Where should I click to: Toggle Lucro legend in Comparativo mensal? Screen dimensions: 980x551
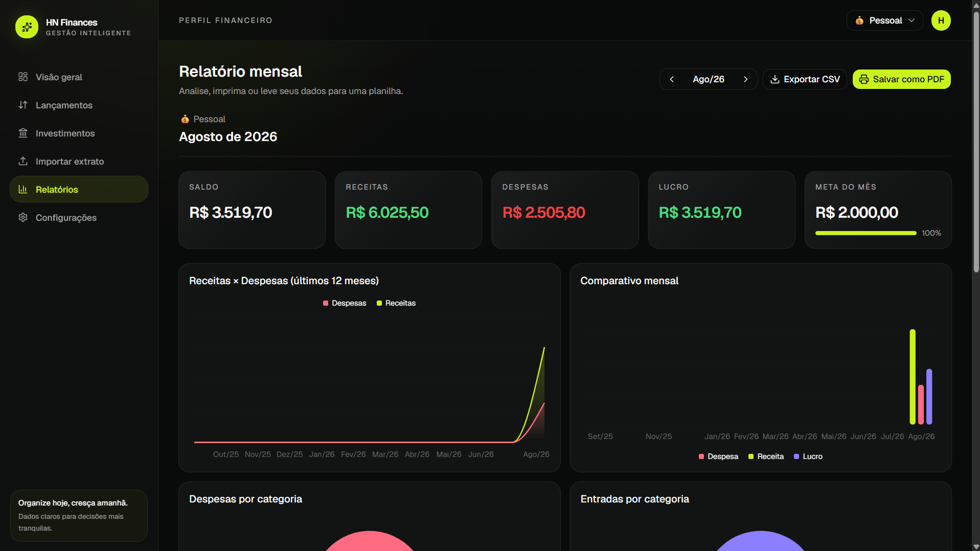pos(808,456)
